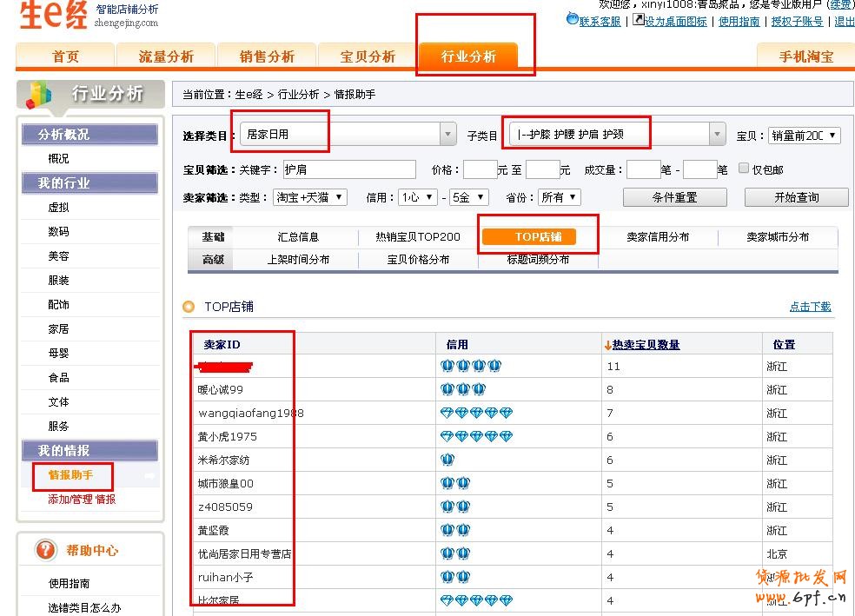Open the 卖家类型 淘宝+天猫 dropdown

click(x=310, y=197)
